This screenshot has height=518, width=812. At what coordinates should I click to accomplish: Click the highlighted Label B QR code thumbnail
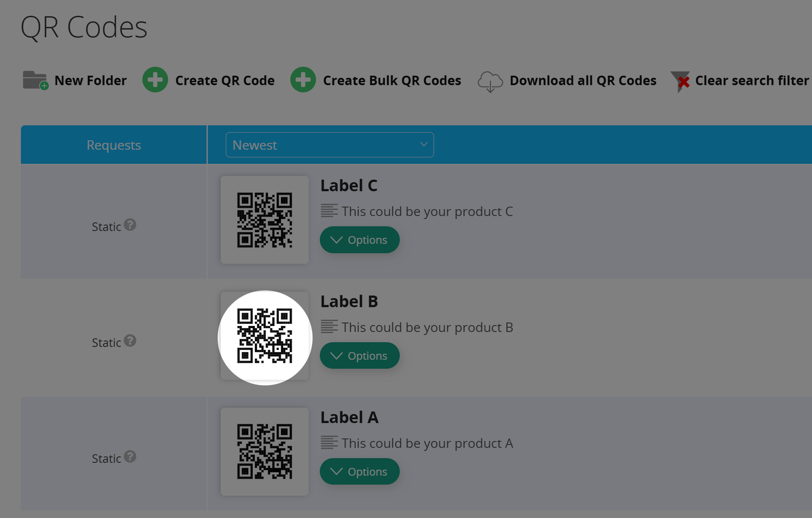point(264,336)
